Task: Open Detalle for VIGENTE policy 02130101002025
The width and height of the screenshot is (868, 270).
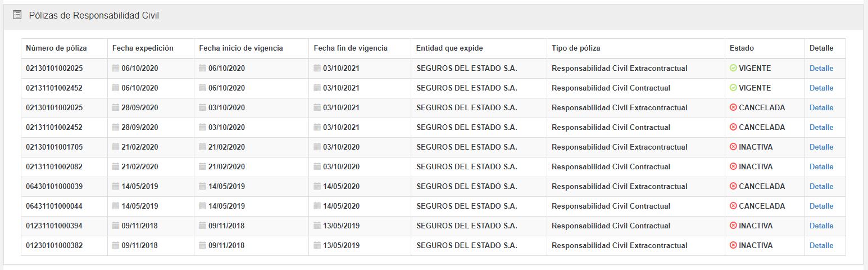Action: point(821,68)
